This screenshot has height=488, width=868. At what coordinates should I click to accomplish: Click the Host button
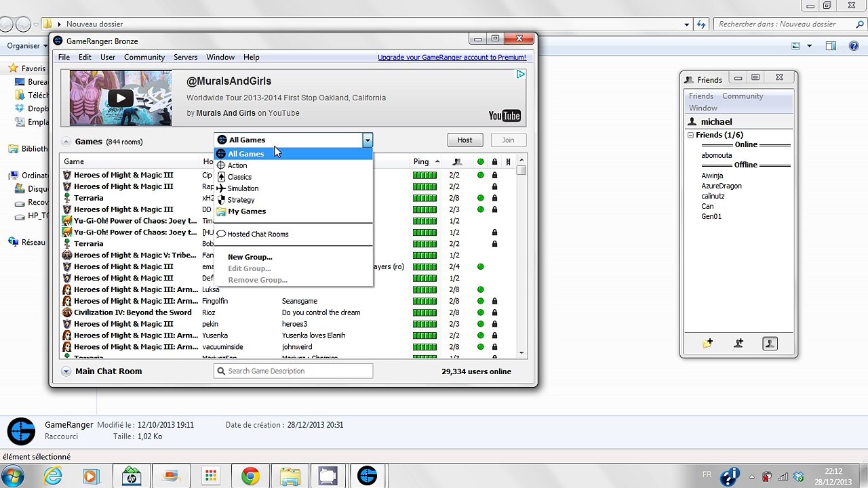(x=465, y=140)
